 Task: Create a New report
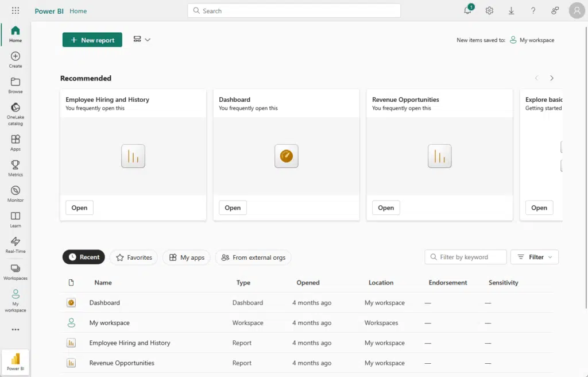click(92, 40)
